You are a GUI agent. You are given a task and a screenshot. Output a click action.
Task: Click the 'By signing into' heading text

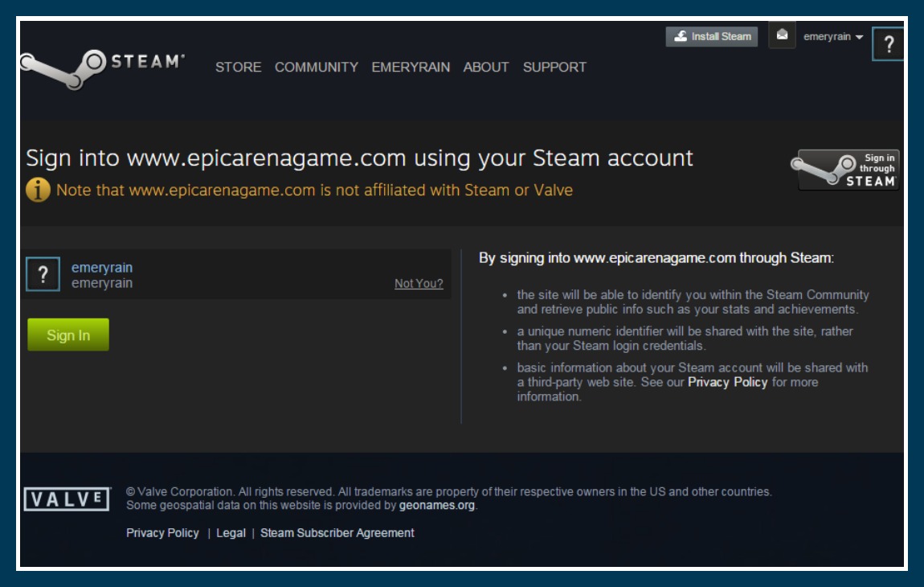[x=656, y=258]
